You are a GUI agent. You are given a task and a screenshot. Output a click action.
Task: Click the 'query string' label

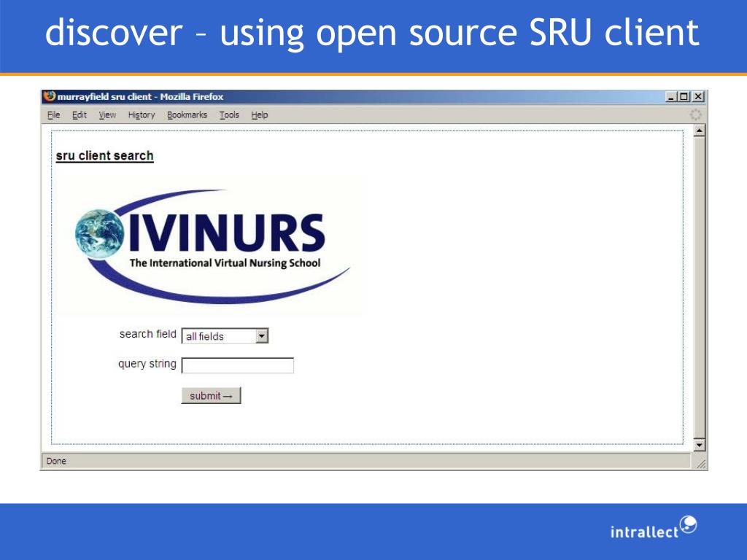tap(147, 364)
